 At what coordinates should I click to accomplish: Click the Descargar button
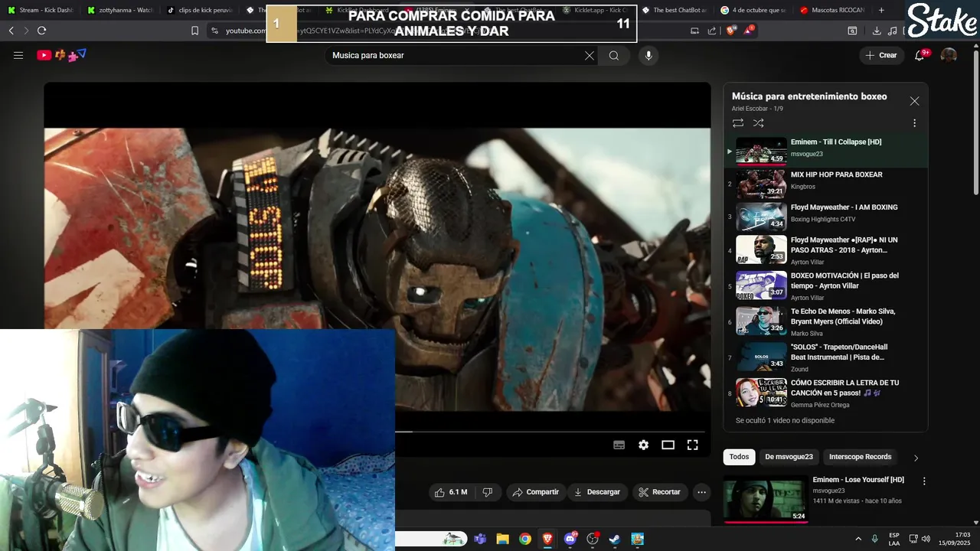click(x=597, y=492)
